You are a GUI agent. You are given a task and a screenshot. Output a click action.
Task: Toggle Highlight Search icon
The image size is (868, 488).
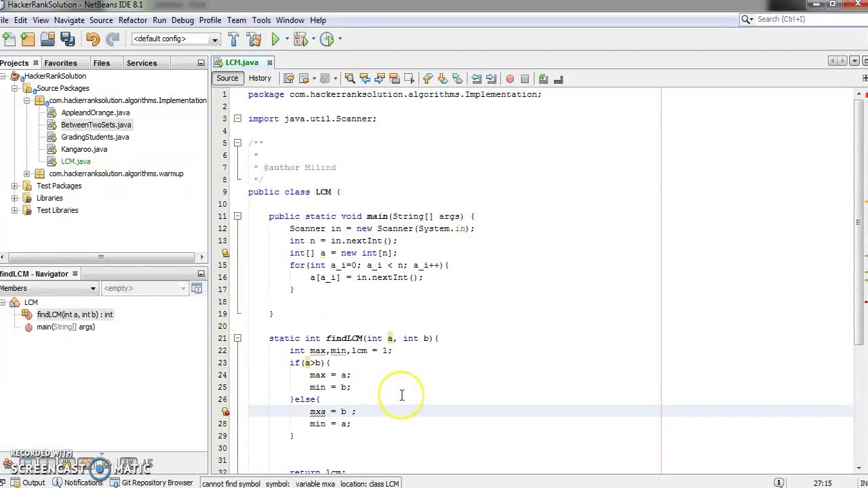pyautogui.click(x=395, y=79)
